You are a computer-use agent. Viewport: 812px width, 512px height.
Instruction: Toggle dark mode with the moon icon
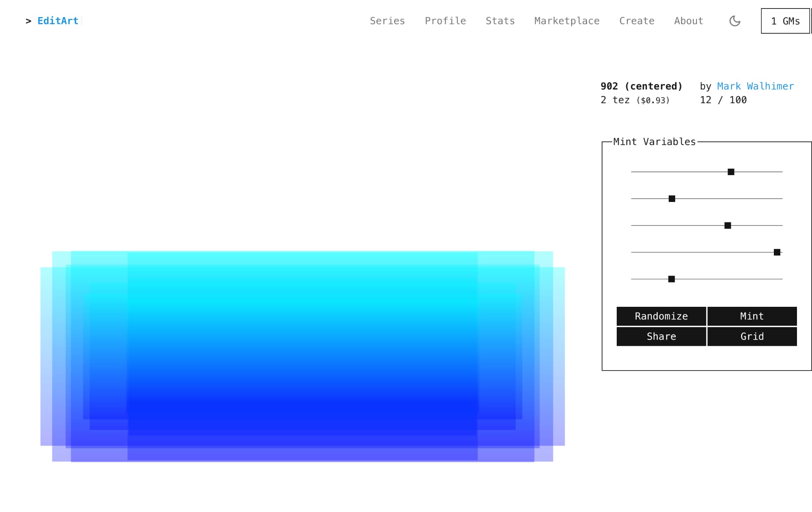[x=734, y=21]
